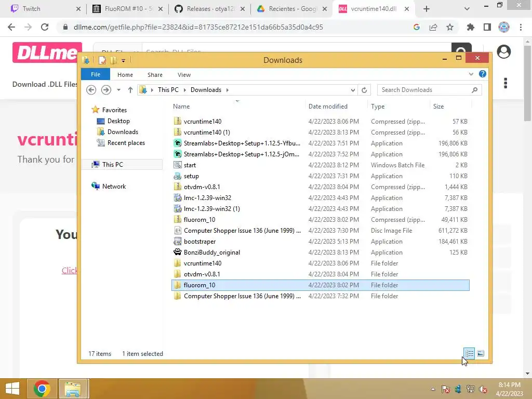Image resolution: width=532 pixels, height=399 pixels.
Task: Select vcruntime140 file folder
Action: (x=320, y=263)
